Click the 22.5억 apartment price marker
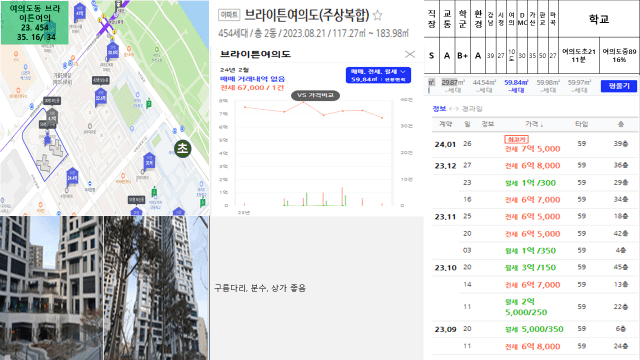This screenshot has height=360, width=640. click(100, 98)
